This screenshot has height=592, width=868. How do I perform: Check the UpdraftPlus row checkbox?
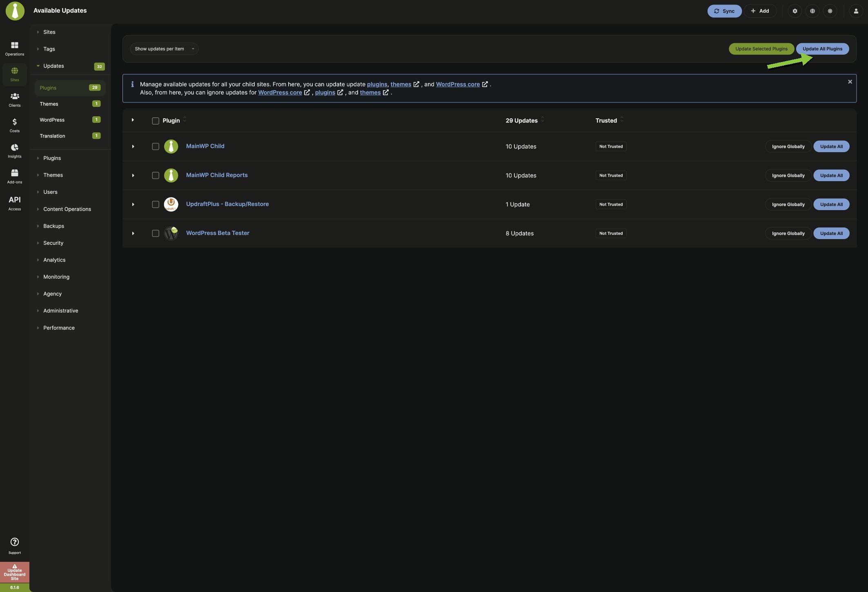156,204
